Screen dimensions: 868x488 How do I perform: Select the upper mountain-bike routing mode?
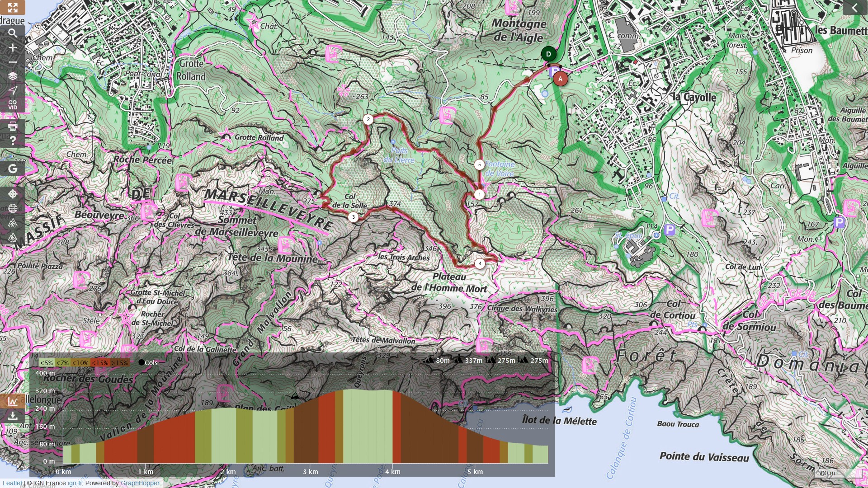tap(13, 223)
